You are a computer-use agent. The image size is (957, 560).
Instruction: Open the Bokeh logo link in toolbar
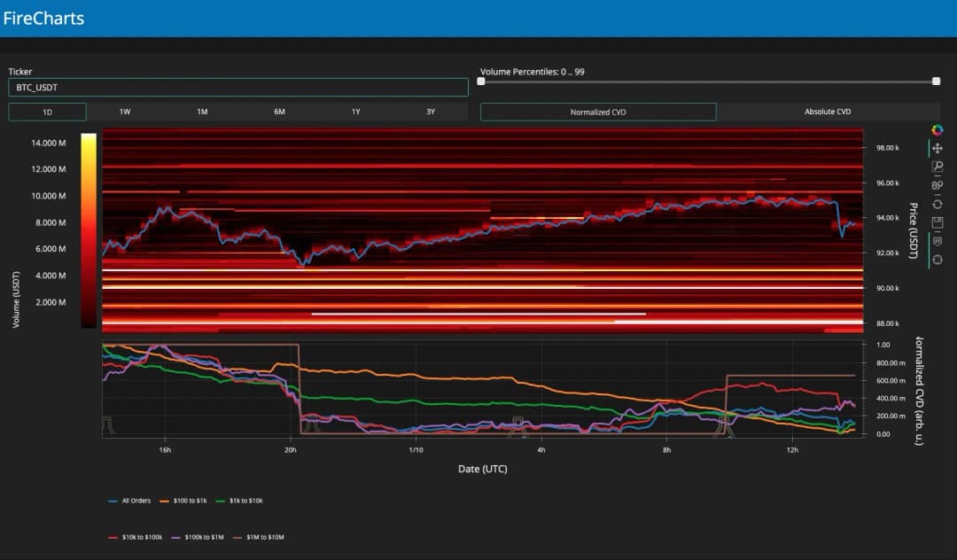pyautogui.click(x=938, y=130)
